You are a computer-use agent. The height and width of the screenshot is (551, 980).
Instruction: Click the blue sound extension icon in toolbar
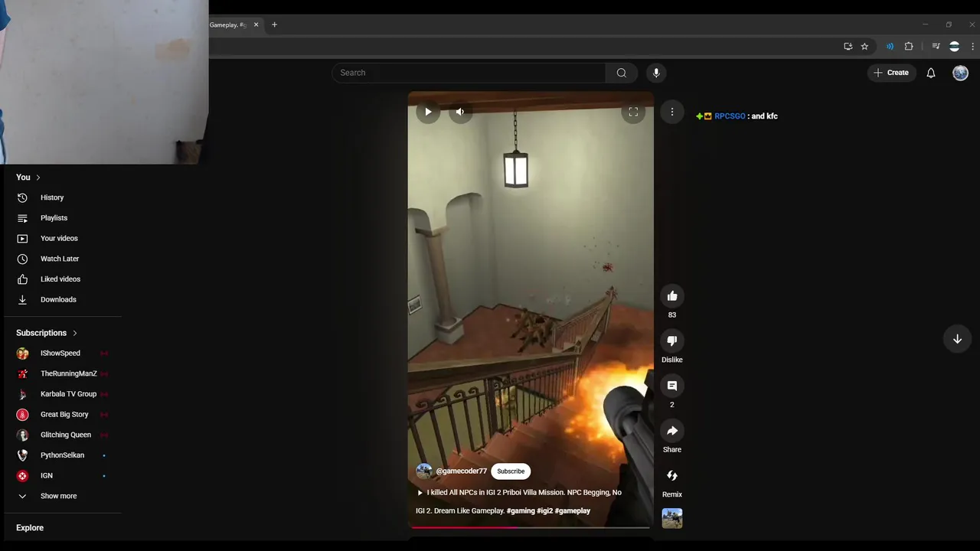890,47
